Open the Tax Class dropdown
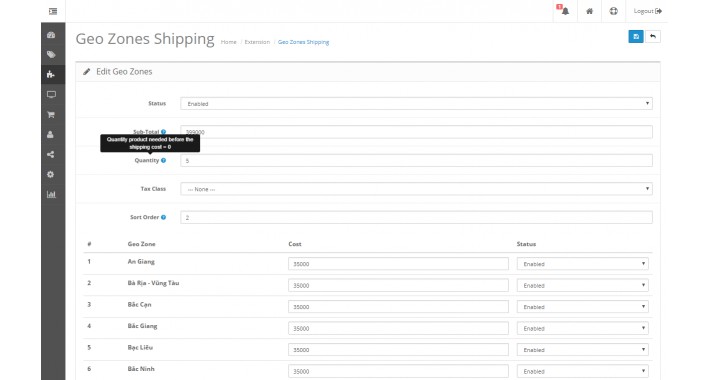710x380 pixels. [x=416, y=189]
